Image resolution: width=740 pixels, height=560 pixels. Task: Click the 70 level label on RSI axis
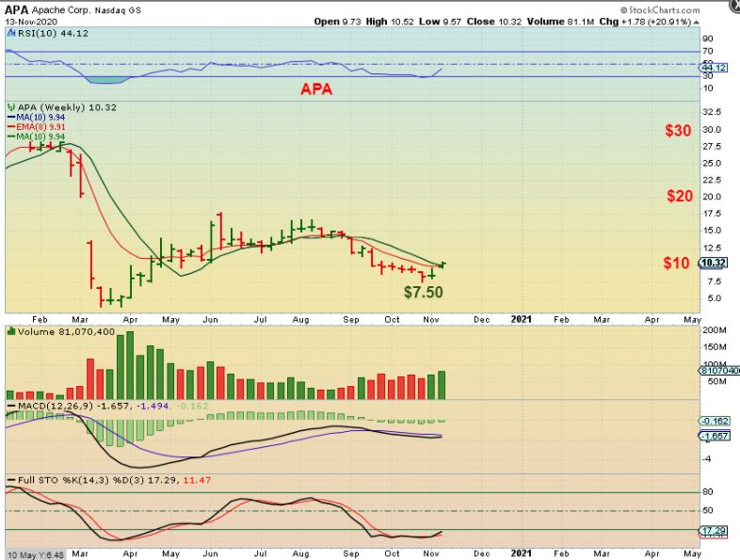coord(707,51)
